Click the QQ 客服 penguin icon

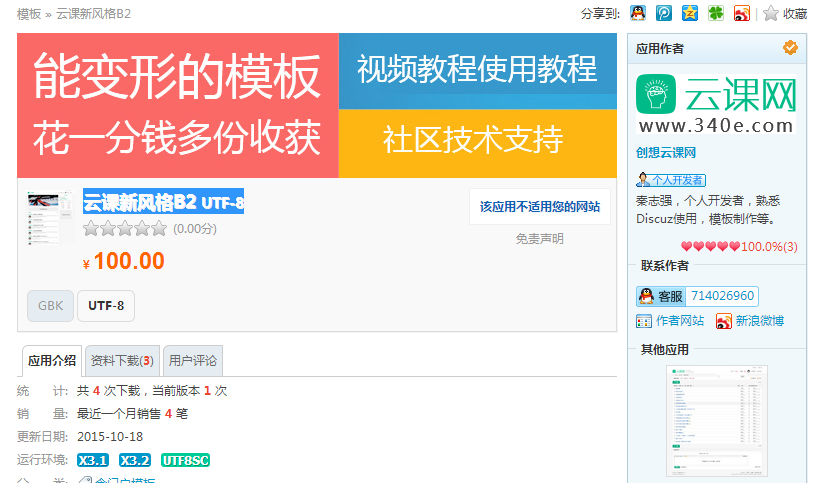(x=646, y=296)
